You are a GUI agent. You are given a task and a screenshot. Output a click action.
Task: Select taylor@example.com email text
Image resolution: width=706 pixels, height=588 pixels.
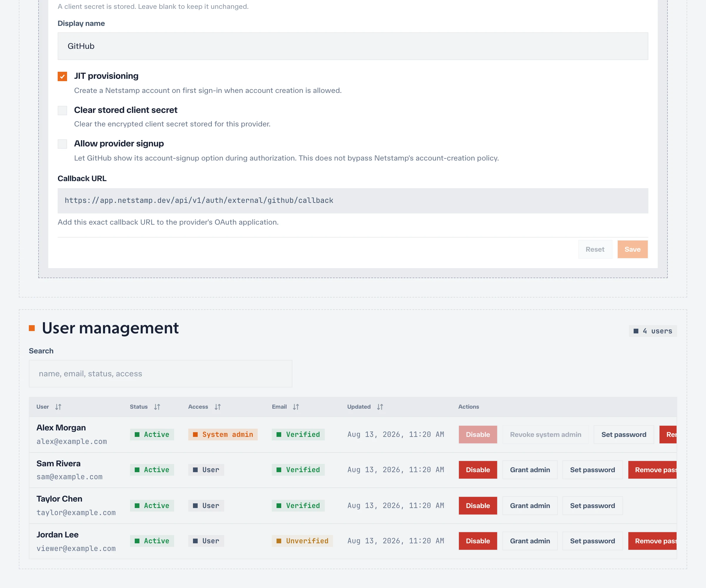pyautogui.click(x=76, y=513)
